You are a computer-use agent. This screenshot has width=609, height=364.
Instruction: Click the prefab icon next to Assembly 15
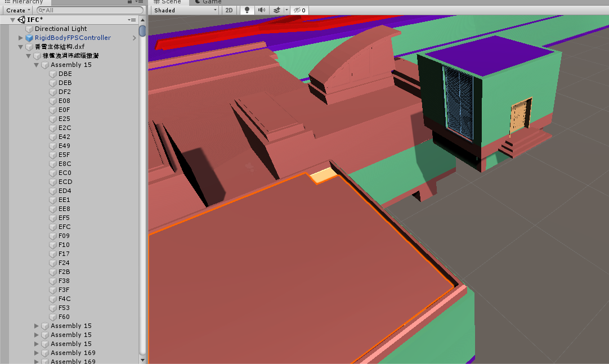pos(45,65)
